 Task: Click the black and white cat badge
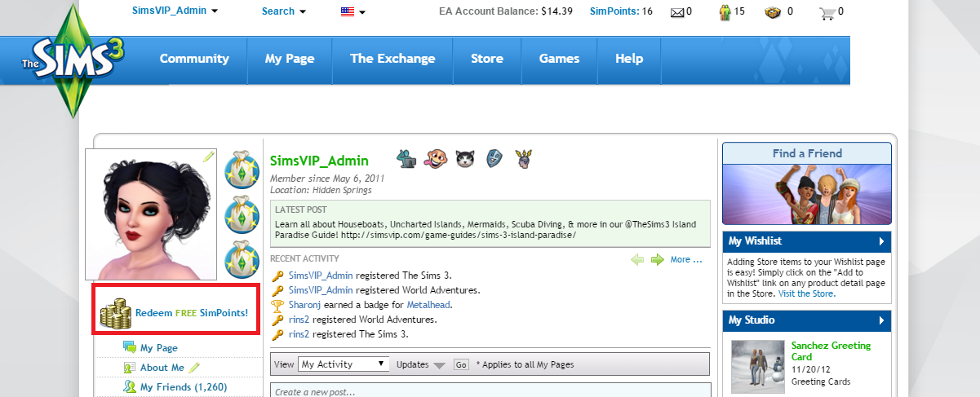(x=465, y=159)
